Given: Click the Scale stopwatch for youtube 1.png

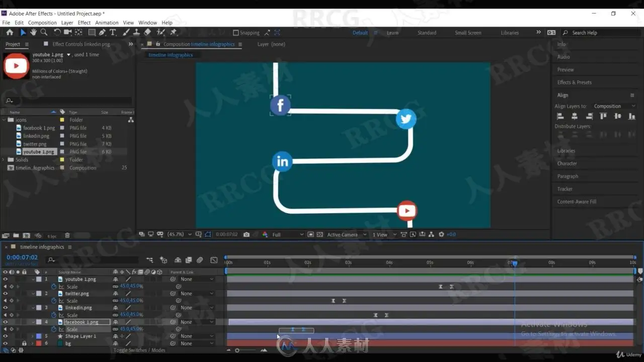Looking at the screenshot, I should pyautogui.click(x=53, y=287).
